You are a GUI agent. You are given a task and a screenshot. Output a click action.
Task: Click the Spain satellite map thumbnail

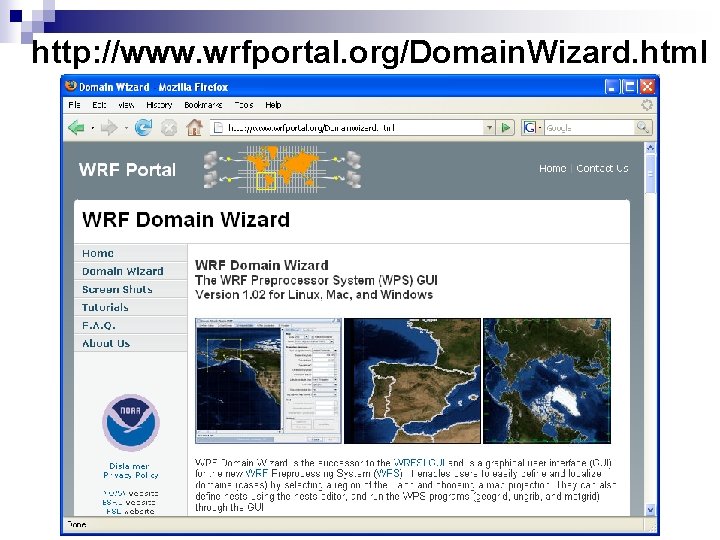pos(412,381)
